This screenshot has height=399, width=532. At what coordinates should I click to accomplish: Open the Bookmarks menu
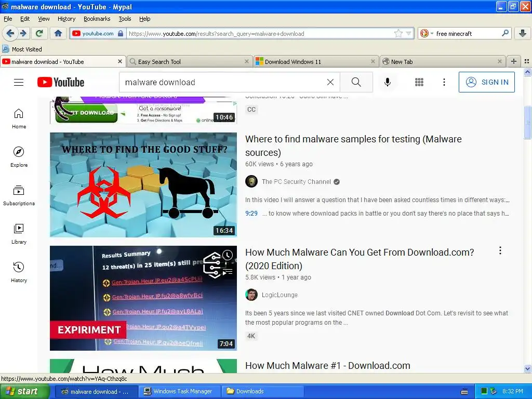[x=97, y=19]
